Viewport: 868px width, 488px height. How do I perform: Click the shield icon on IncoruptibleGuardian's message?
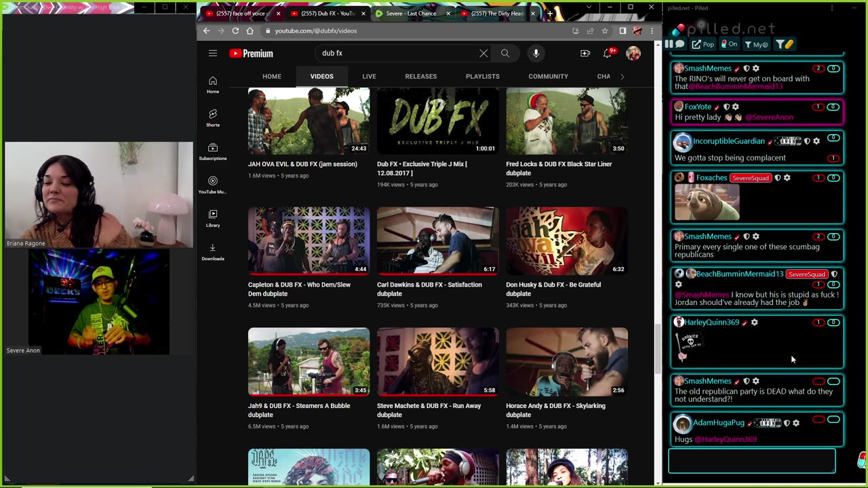807,141
